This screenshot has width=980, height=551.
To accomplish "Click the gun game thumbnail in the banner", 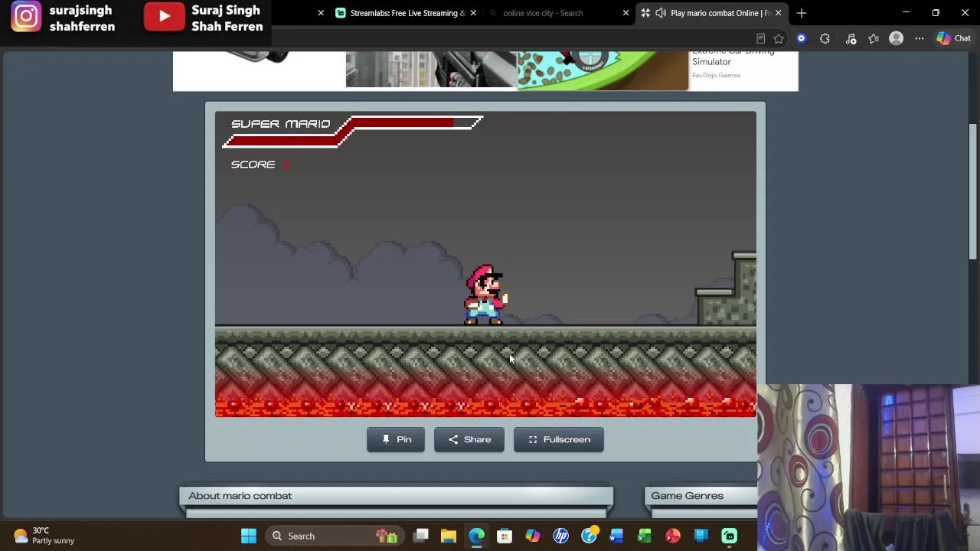I will pos(431,70).
